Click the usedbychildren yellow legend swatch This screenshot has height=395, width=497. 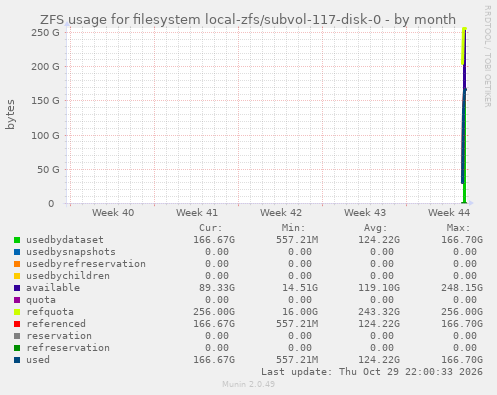click(x=17, y=276)
